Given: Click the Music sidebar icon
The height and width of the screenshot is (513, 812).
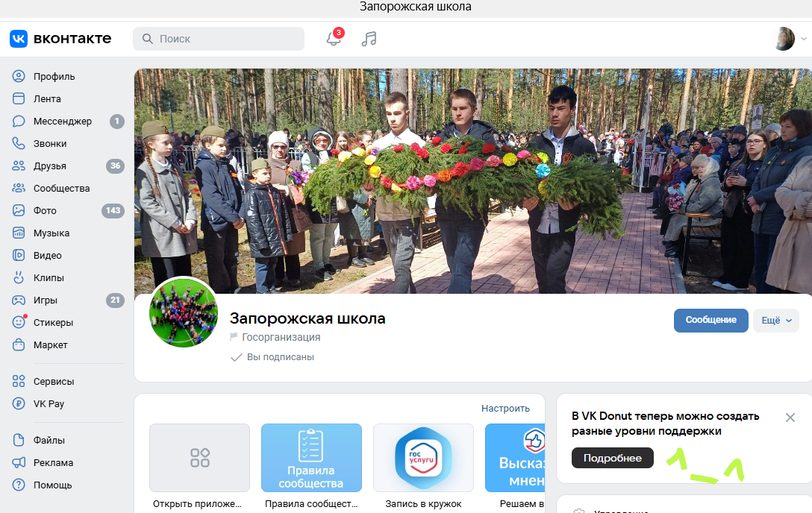Looking at the screenshot, I should click(19, 233).
